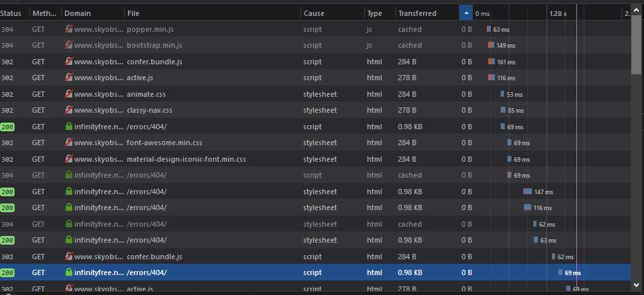Click green lock in /errors/404/ row taking 63 ms

[x=69, y=239]
